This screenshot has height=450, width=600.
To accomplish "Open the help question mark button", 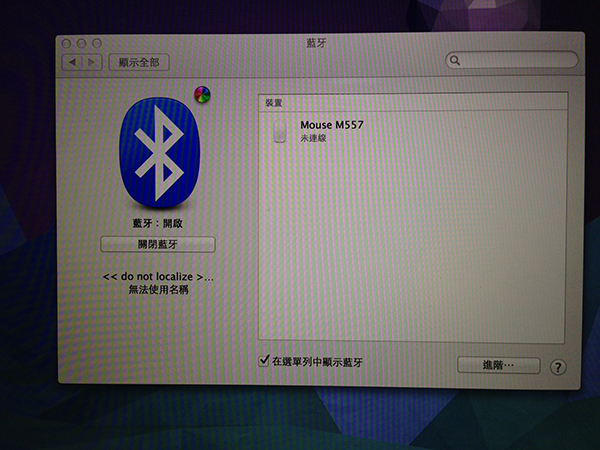I will click(x=558, y=367).
